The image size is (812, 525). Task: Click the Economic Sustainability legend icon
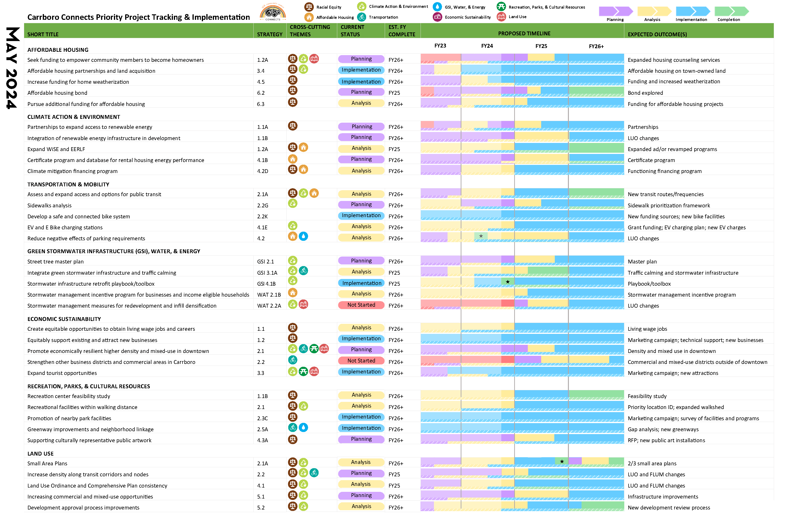437,17
